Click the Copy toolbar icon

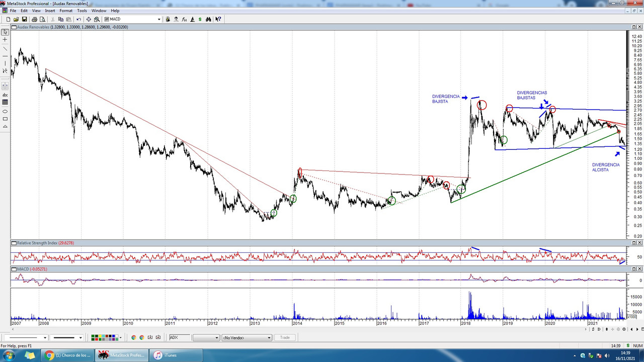[61, 19]
